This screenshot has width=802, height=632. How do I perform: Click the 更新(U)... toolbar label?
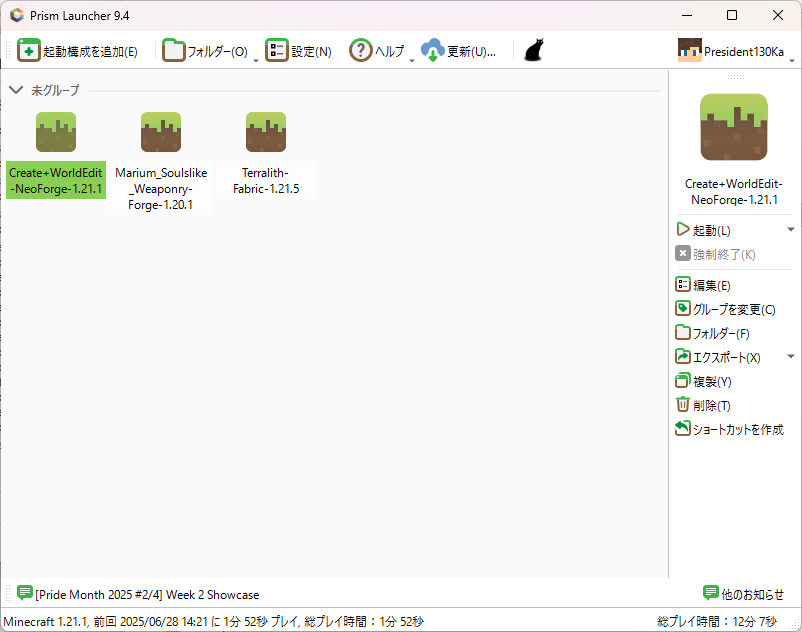472,52
